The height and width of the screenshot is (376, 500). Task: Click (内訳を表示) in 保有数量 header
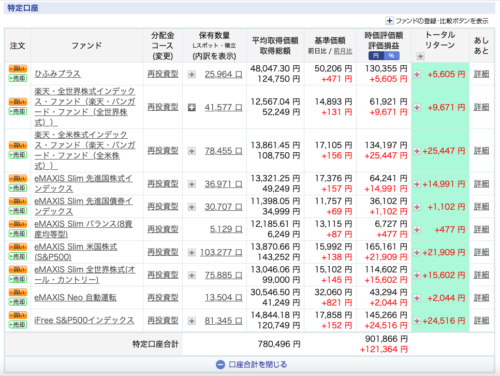214,56
